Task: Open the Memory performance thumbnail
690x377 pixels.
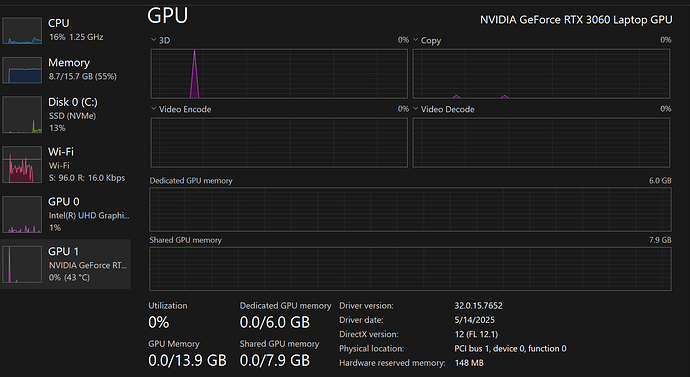Action: click(x=22, y=70)
